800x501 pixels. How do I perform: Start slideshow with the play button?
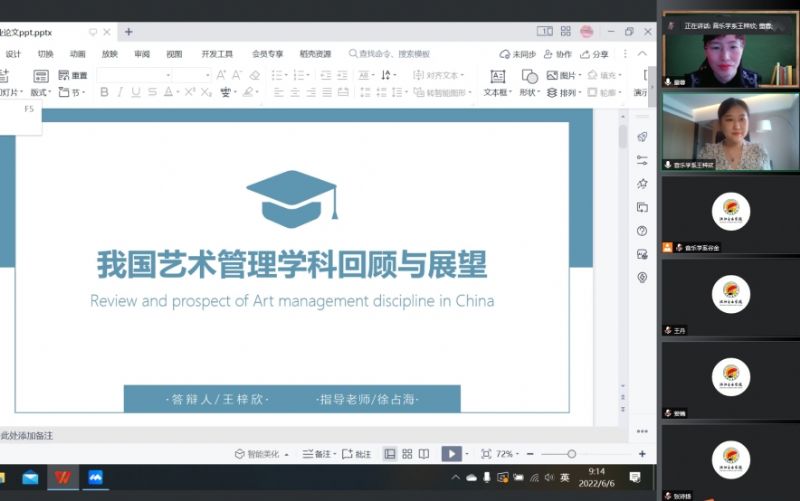451,454
